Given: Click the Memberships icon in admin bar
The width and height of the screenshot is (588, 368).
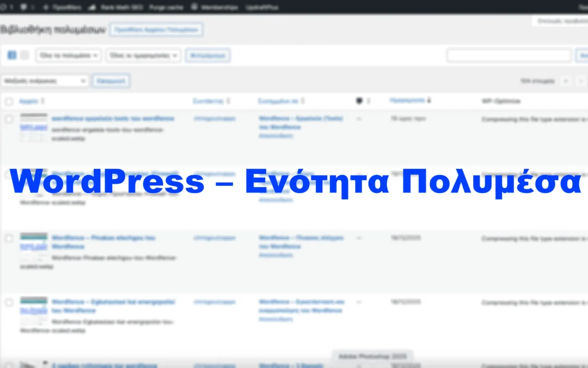Looking at the screenshot, I should pyautogui.click(x=194, y=7).
